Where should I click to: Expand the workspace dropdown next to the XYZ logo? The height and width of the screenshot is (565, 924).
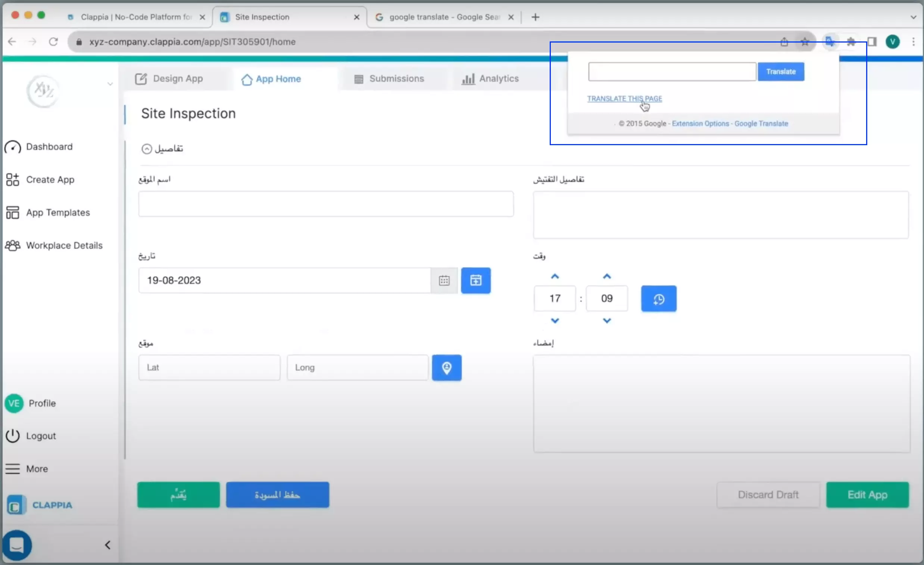(x=110, y=84)
